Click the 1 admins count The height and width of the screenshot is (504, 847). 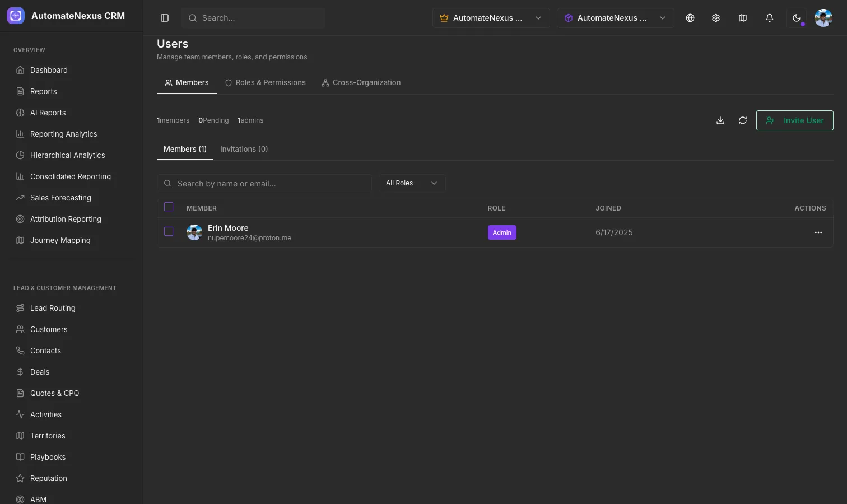click(250, 120)
